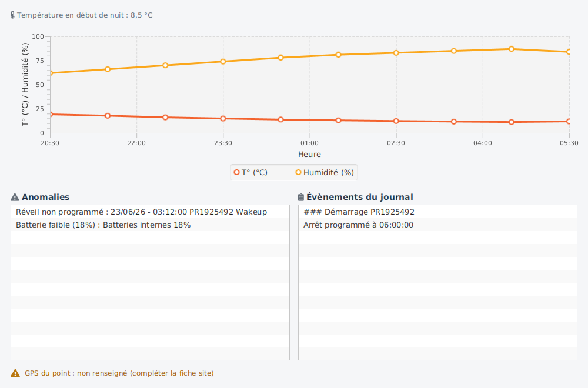Click the thermometer icon beside Température en début de nuit
Image resolution: width=588 pixels, height=388 pixels.
[x=12, y=15]
